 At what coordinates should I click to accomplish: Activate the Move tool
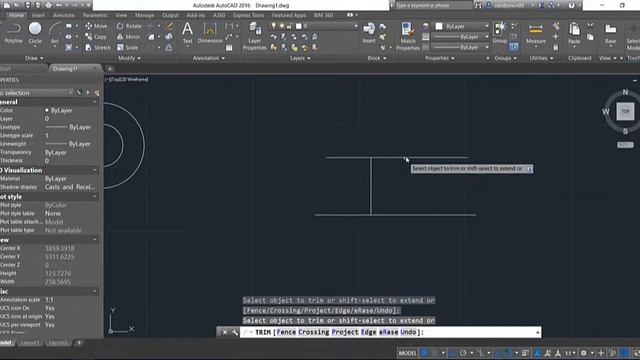[x=96, y=26]
